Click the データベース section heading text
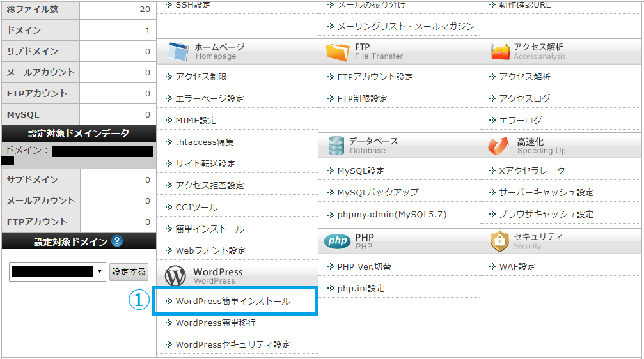The height and width of the screenshot is (359, 644). [x=373, y=141]
